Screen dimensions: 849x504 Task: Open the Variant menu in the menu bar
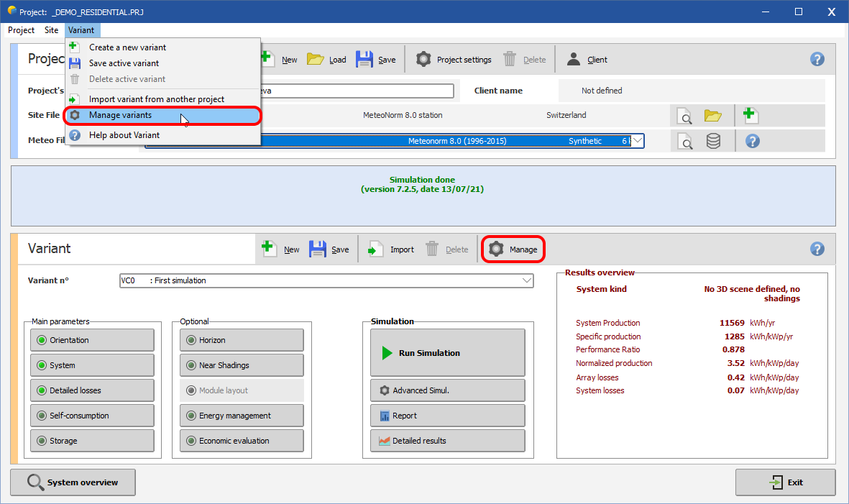click(x=81, y=30)
